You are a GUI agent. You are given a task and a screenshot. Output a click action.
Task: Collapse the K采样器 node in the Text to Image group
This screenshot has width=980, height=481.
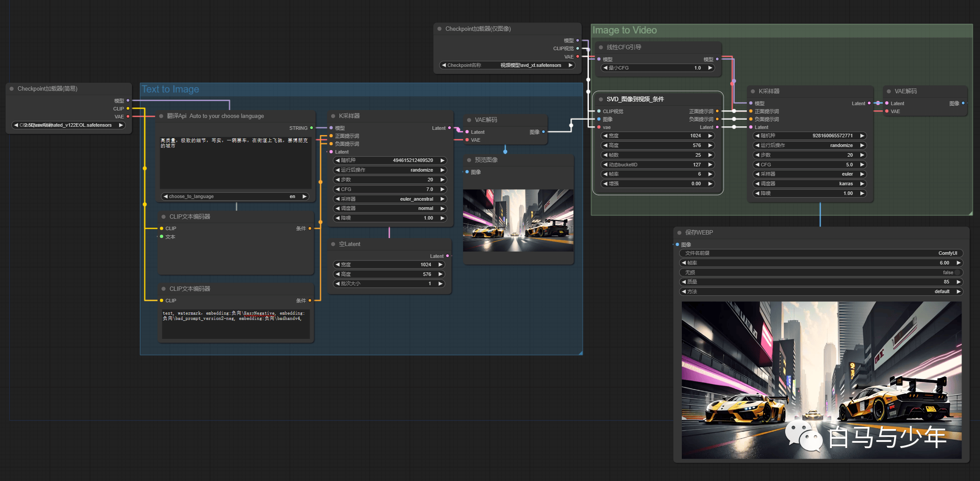333,116
